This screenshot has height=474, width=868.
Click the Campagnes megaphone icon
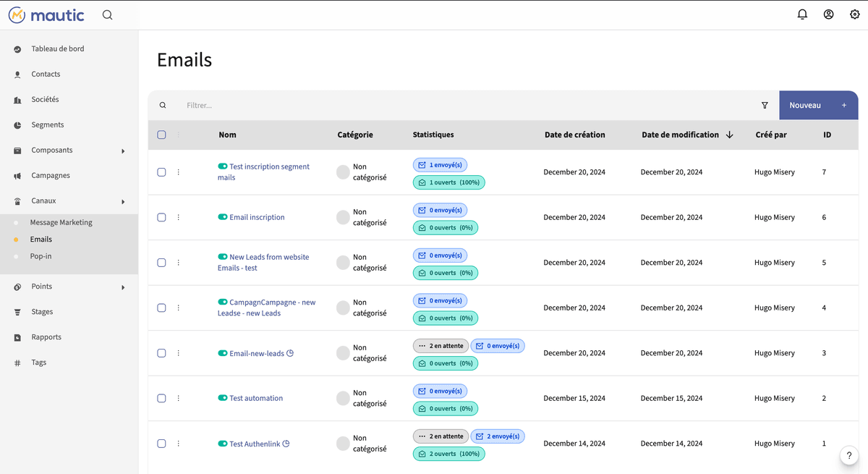tap(17, 176)
